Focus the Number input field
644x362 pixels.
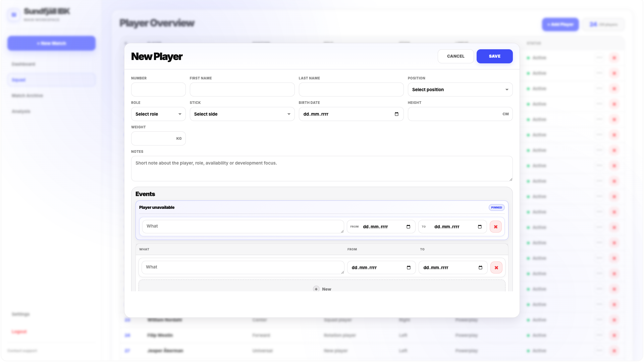pos(158,89)
